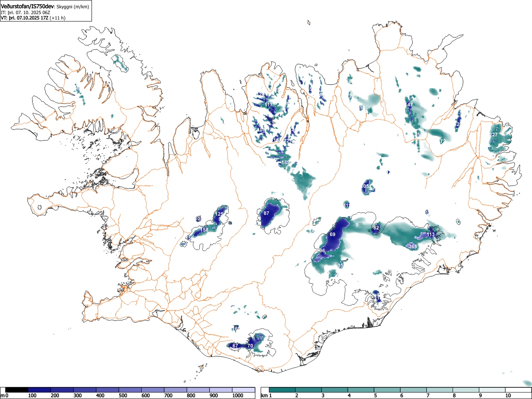The width and height of the screenshot is (532, 399).
Task: Click the 'VT: þri. 07.10.2025 17Z' line
Action: 25,18
